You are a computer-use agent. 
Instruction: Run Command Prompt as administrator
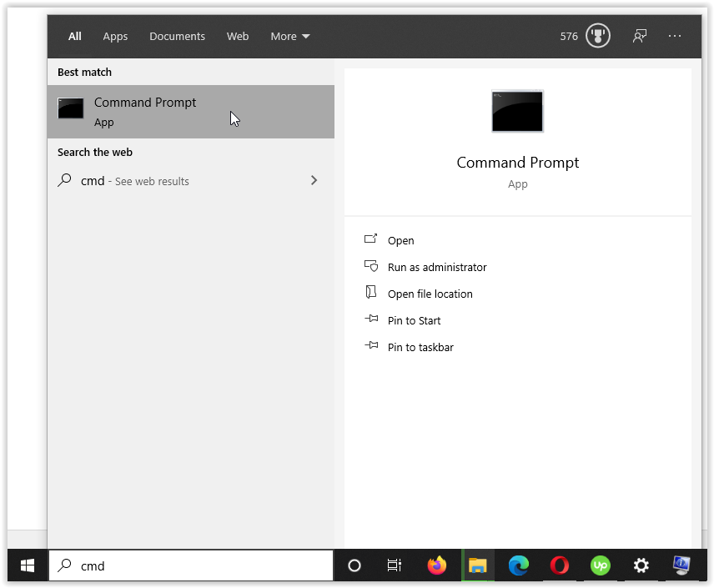[x=436, y=267]
